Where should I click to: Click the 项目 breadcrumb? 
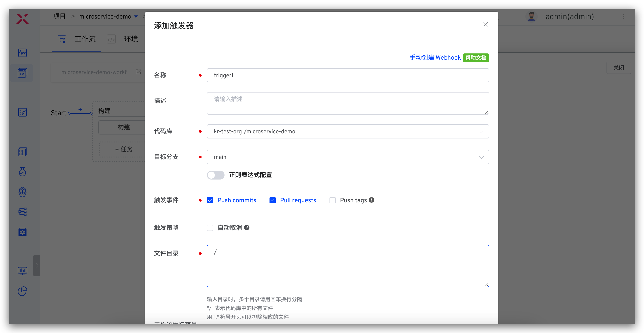pos(59,16)
